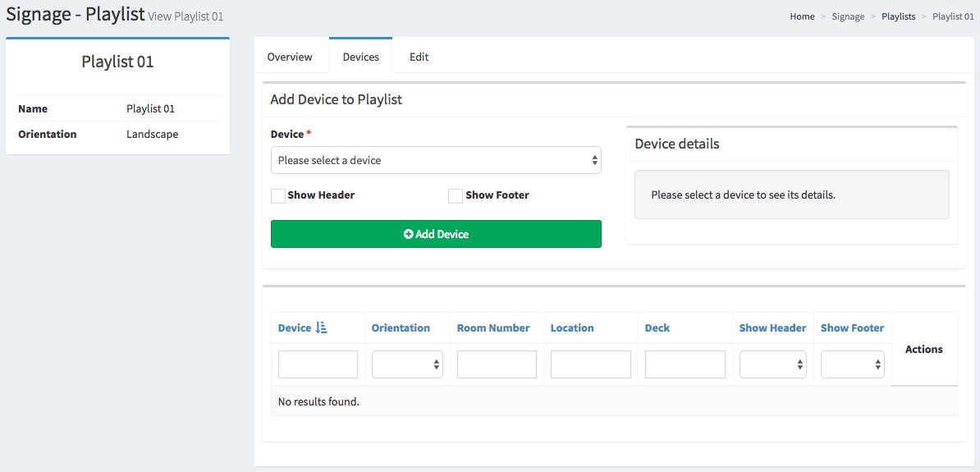Open the Show Footer filter dropdown
Screen dimensions: 980x472
[x=852, y=364]
